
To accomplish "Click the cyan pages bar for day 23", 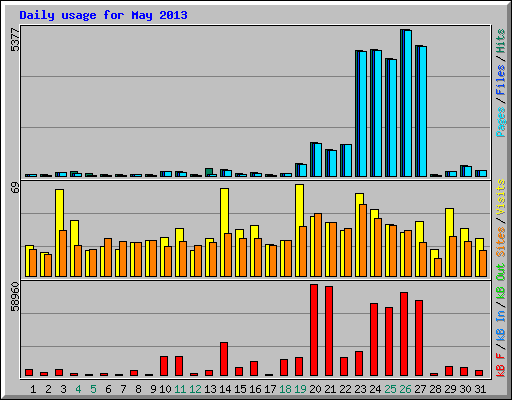I will tap(363, 114).
